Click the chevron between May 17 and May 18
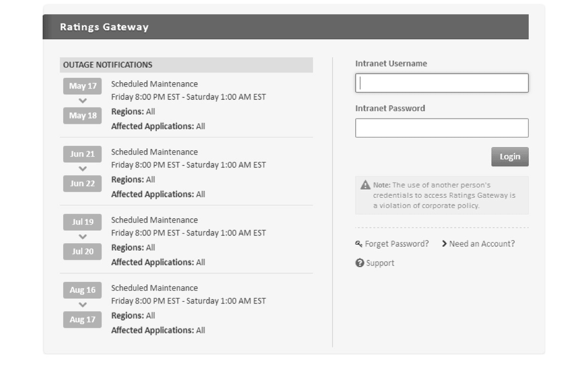Image resolution: width=588 pixels, height=371 pixels. click(x=82, y=101)
